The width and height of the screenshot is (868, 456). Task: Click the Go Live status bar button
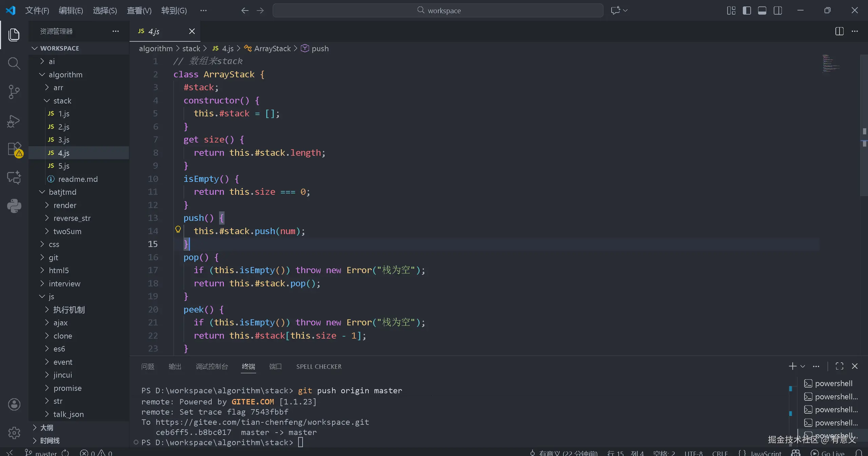(x=828, y=453)
